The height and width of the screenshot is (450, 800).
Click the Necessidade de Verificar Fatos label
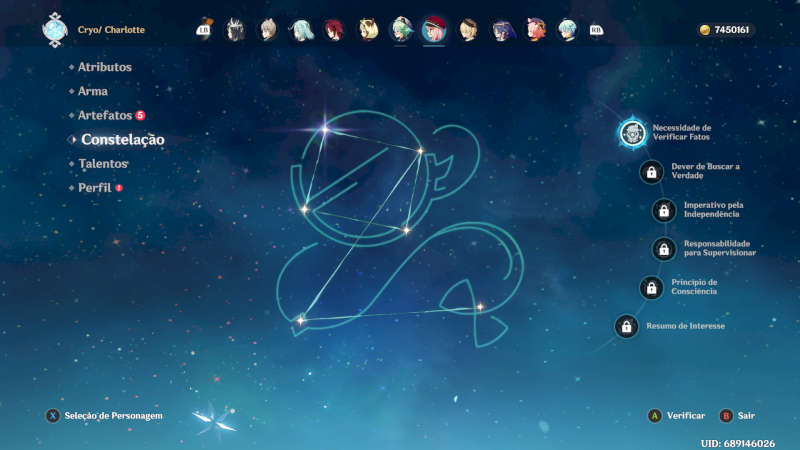tap(682, 132)
